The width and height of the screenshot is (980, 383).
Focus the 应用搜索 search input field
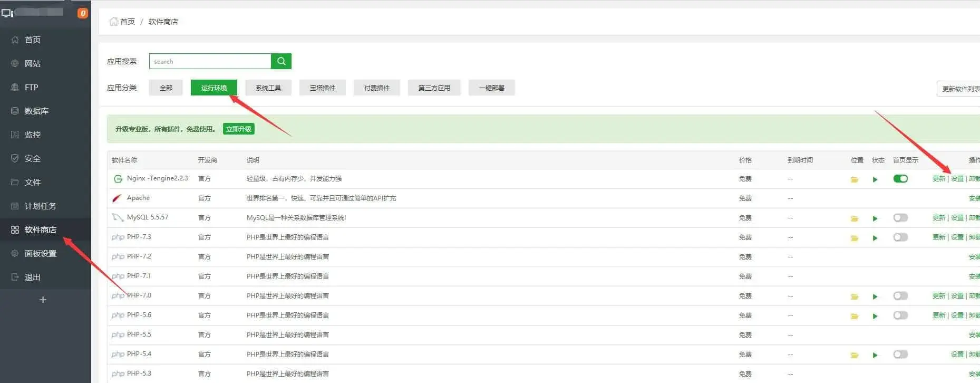[210, 61]
